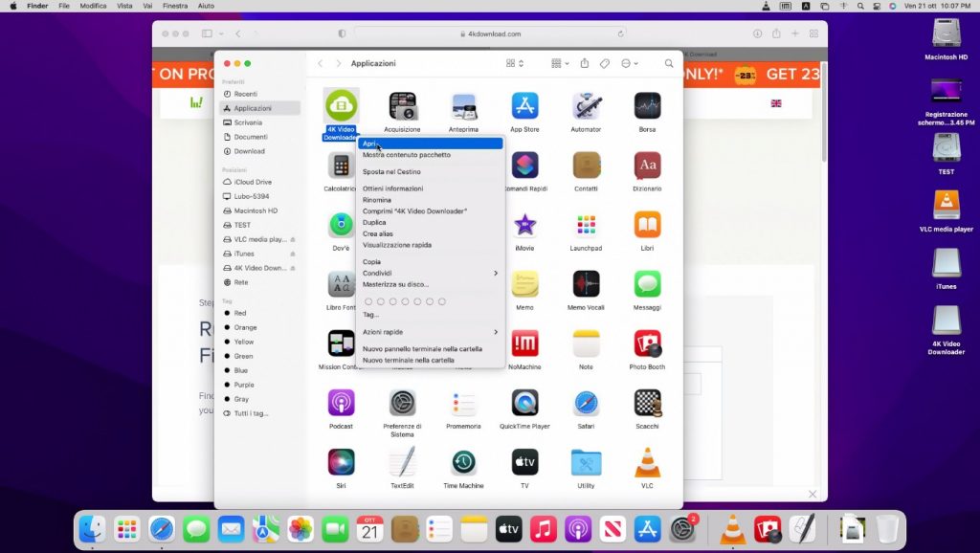The image size is (980, 553).
Task: Open the iMovie app icon
Action: (524, 226)
